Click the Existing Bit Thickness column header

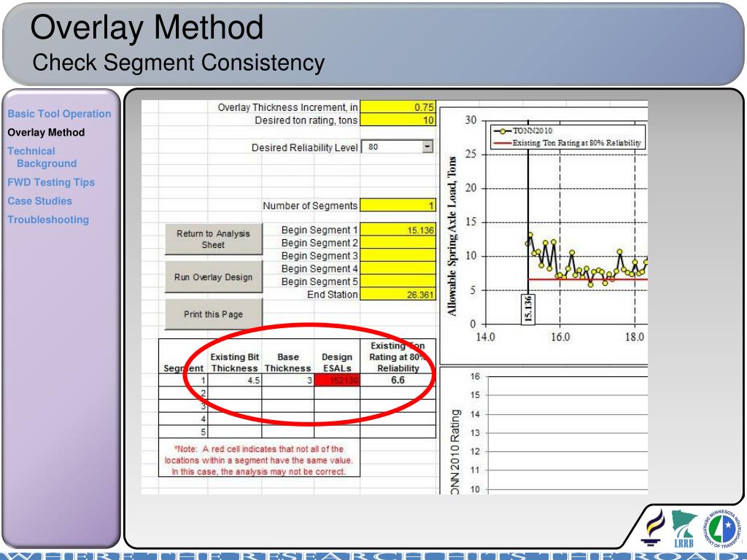[235, 362]
